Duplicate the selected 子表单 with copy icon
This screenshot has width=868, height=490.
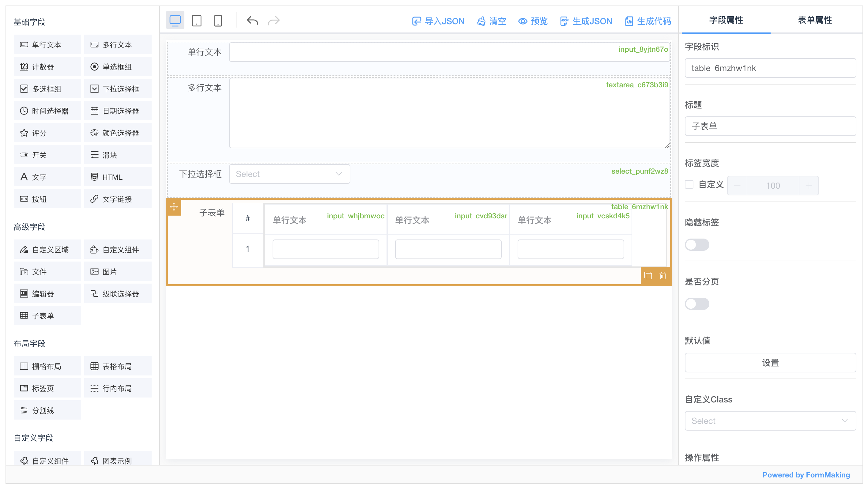click(x=647, y=276)
